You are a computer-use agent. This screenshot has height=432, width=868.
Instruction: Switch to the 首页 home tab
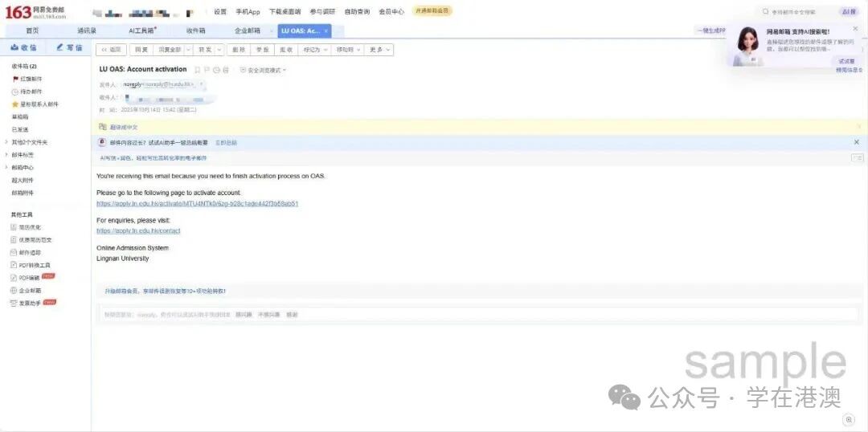(32, 31)
